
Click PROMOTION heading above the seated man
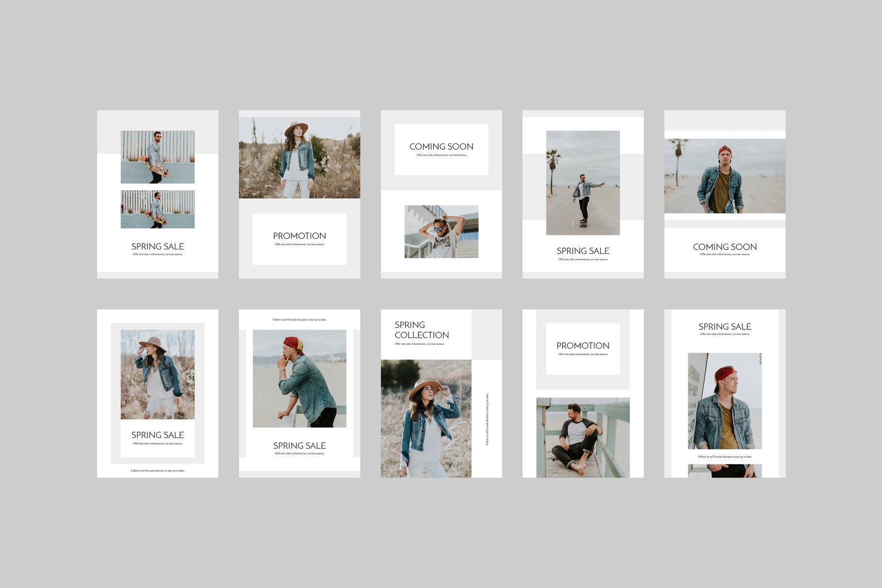tap(583, 346)
